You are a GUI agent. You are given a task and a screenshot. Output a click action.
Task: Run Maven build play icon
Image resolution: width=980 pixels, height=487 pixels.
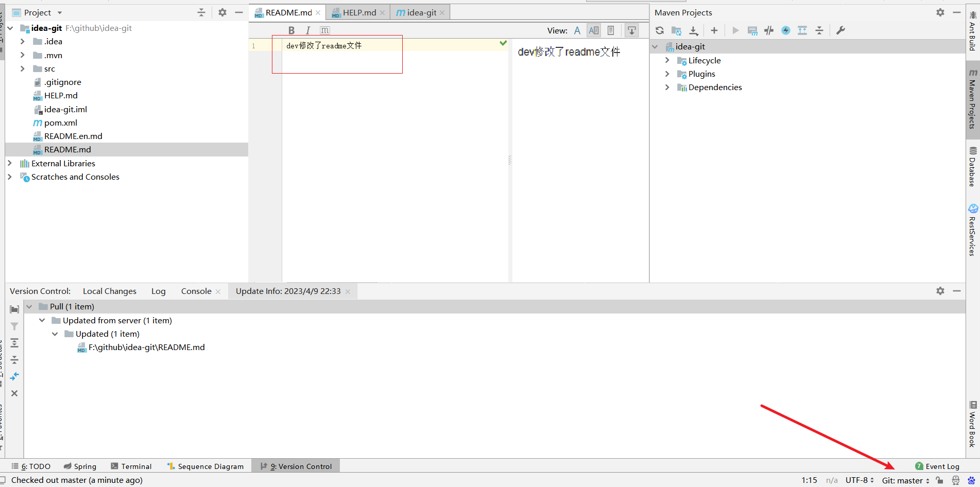click(x=735, y=30)
